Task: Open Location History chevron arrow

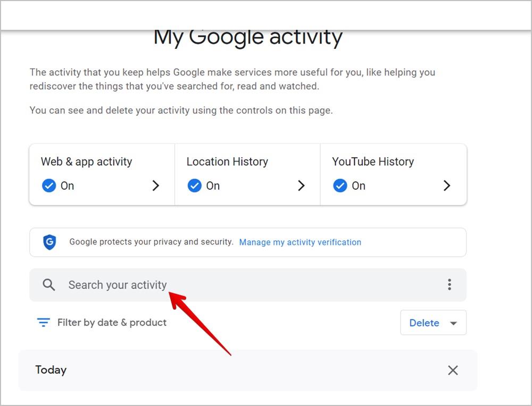Action: [301, 185]
